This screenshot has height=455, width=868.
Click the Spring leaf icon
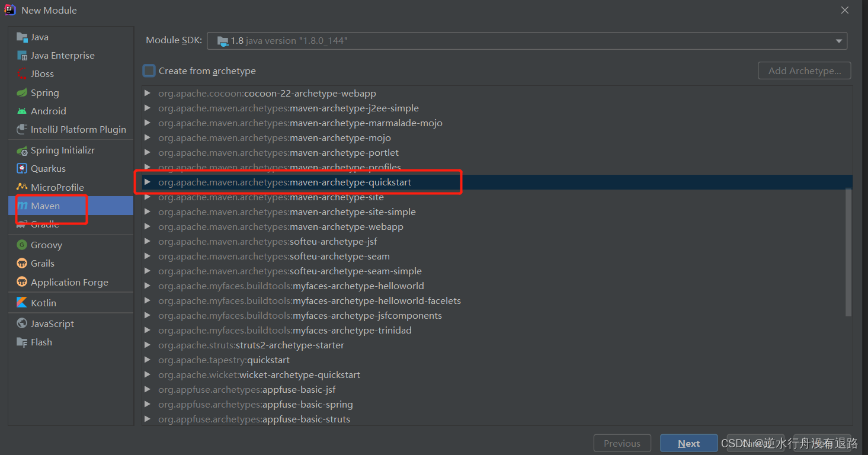22,92
